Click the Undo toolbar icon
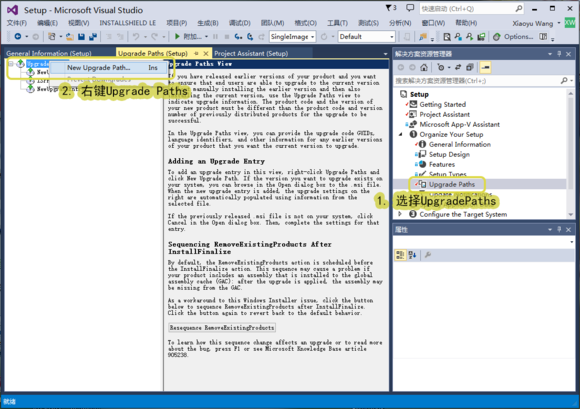Image resolution: width=580 pixels, height=409 pixels. (136, 37)
